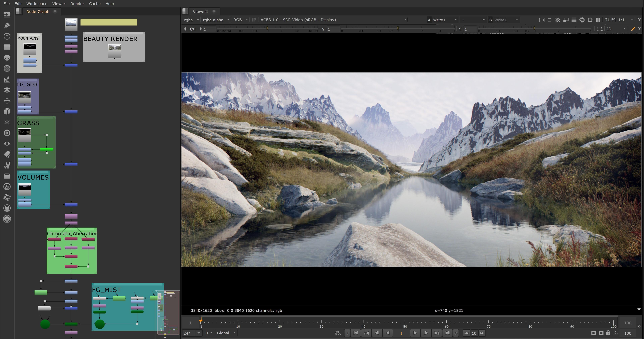This screenshot has height=339, width=644.
Task: Switch to the Node Graph tab
Action: click(x=38, y=12)
